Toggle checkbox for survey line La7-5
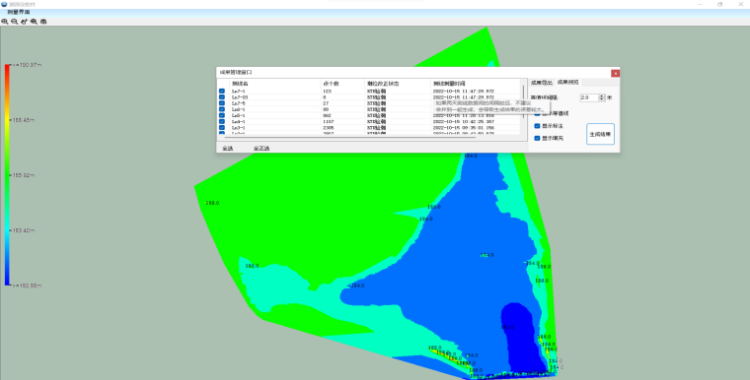The width and height of the screenshot is (750, 380). [222, 103]
